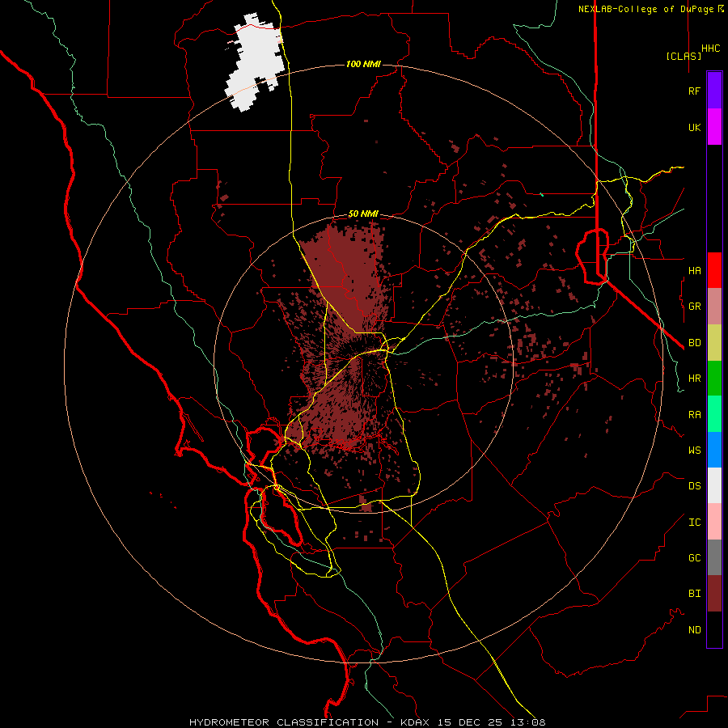Click the 'ND' legend label
Screen dimensions: 728x728
pos(694,630)
